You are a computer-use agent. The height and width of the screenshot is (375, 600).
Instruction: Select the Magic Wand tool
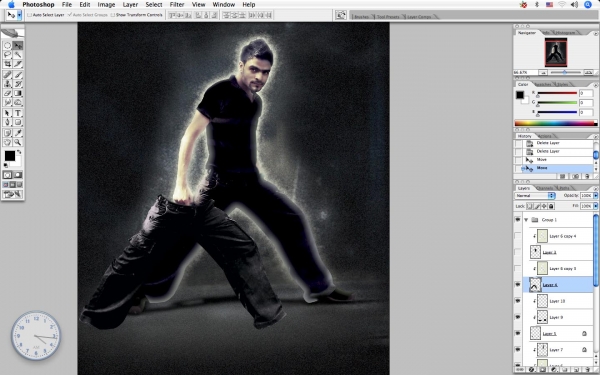point(18,55)
